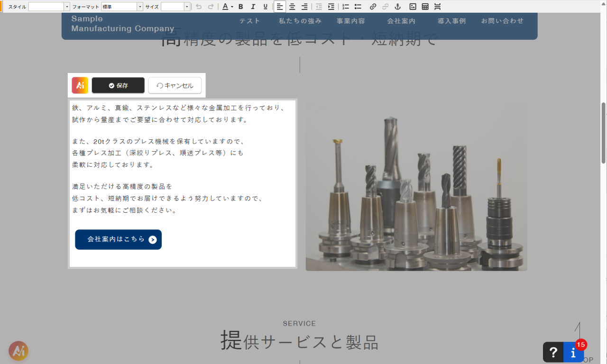607x364 pixels.
Task: Toggle bold formatting
Action: click(x=241, y=7)
